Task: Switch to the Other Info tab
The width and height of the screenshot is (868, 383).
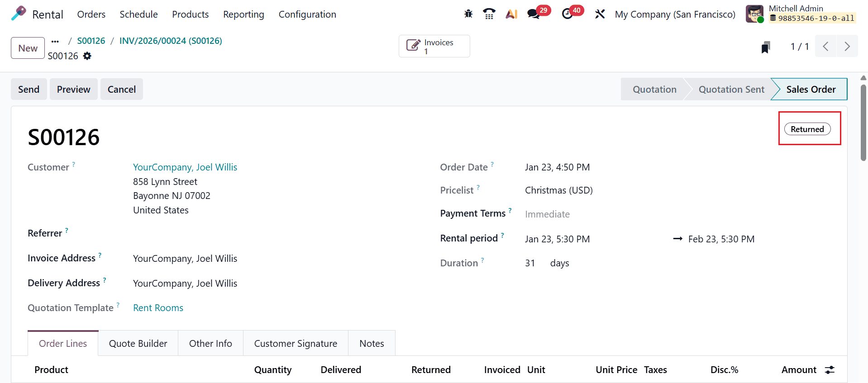Action: click(x=210, y=343)
